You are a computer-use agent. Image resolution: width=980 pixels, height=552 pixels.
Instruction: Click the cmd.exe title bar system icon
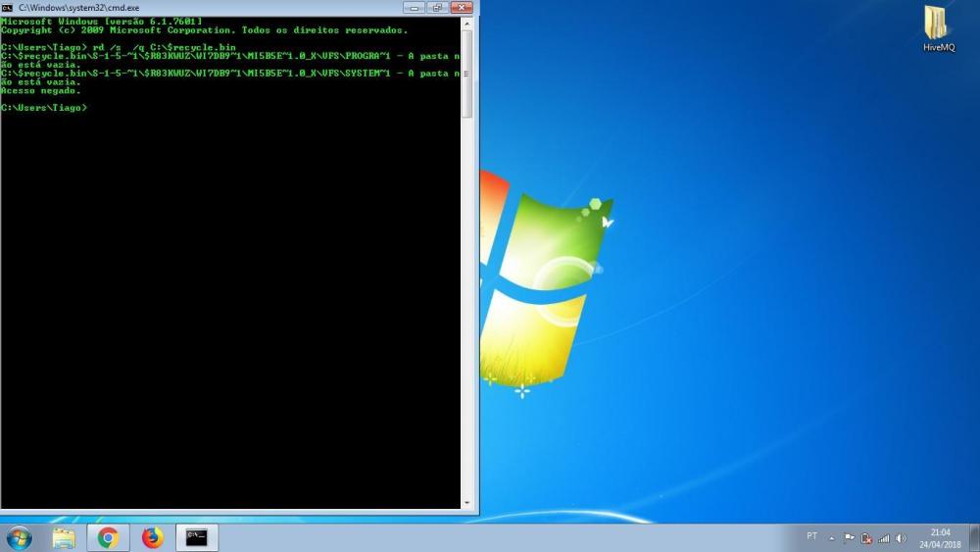click(x=7, y=8)
